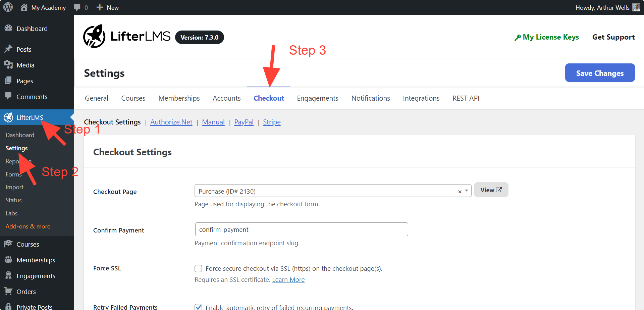
Task: Open the WordPress logo menu
Action: pyautogui.click(x=8, y=7)
